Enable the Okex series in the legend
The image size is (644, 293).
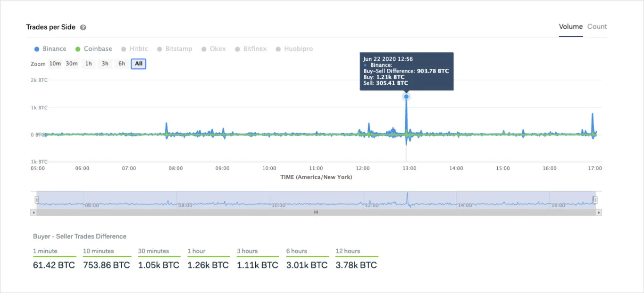coord(214,49)
